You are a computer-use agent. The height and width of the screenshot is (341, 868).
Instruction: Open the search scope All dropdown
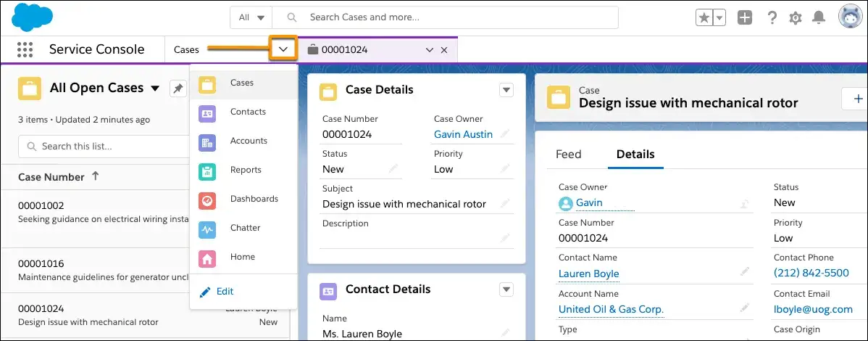click(x=251, y=17)
